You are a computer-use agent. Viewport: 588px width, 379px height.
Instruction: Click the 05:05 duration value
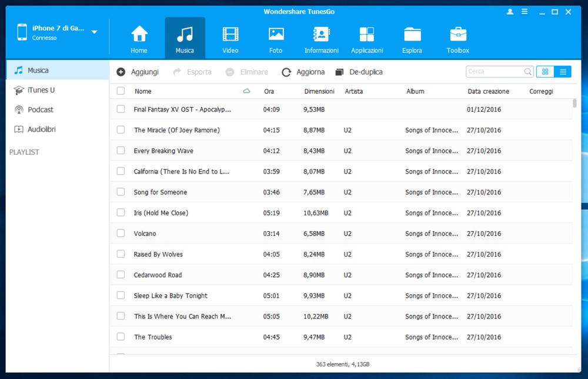point(271,317)
